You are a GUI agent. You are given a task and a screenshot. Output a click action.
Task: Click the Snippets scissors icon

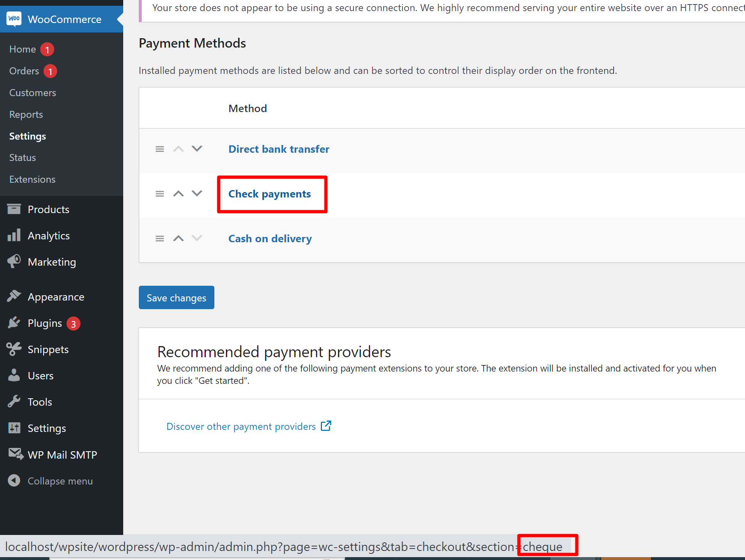pyautogui.click(x=14, y=349)
